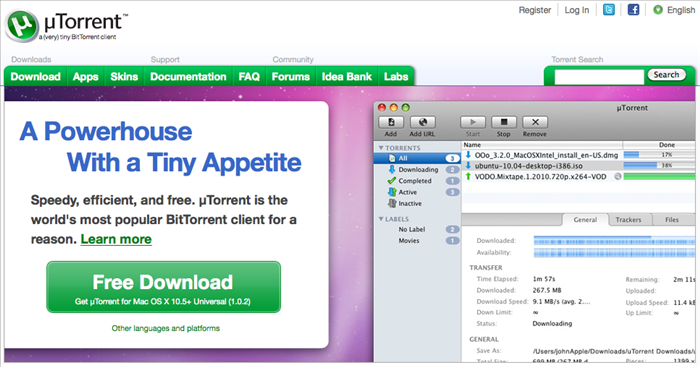This screenshot has height=367, width=700.
Task: Click the green language globe icon
Action: pyautogui.click(x=658, y=10)
